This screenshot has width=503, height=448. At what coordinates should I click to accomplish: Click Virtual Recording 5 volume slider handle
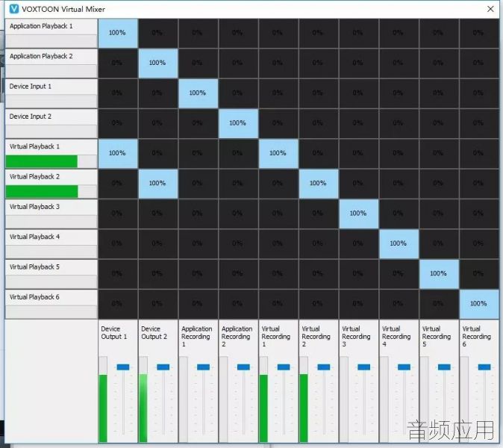[444, 367]
